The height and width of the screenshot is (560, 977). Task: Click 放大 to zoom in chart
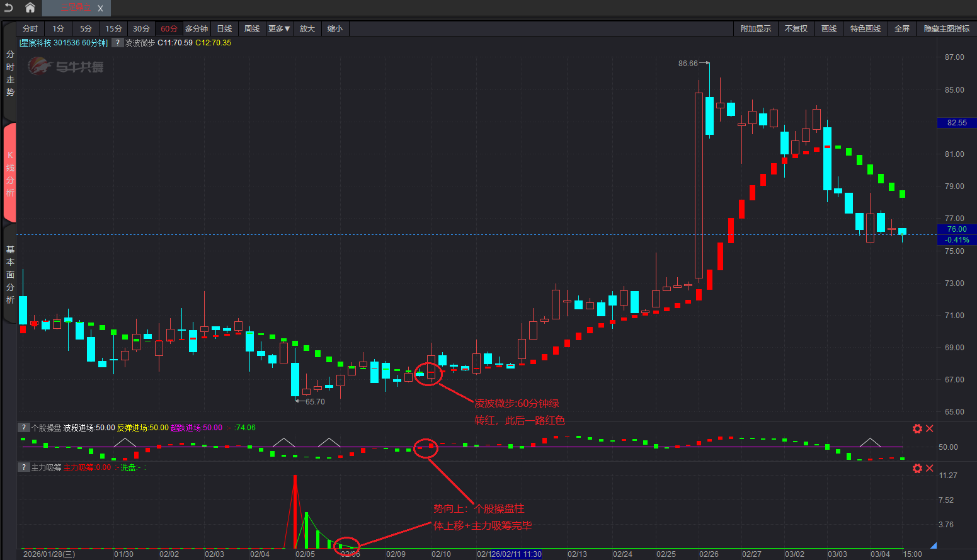point(307,29)
